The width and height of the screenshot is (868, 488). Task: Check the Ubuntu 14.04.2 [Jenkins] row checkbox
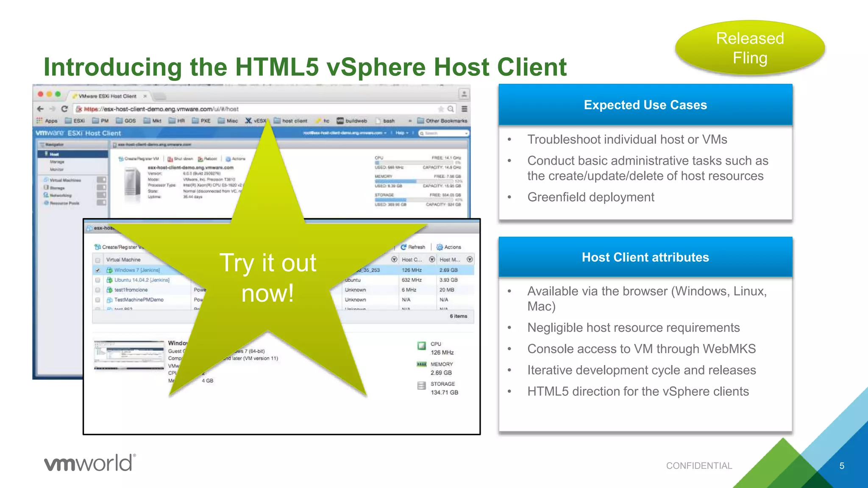[x=98, y=280]
